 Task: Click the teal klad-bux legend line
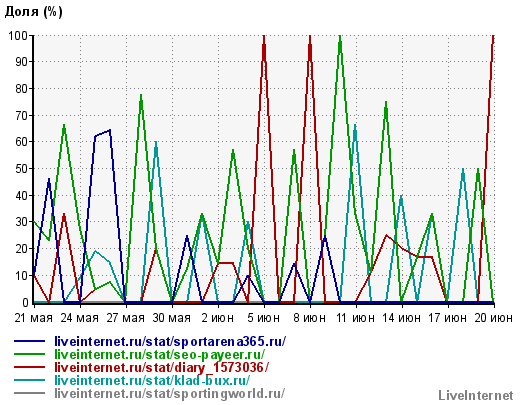pos(29,380)
